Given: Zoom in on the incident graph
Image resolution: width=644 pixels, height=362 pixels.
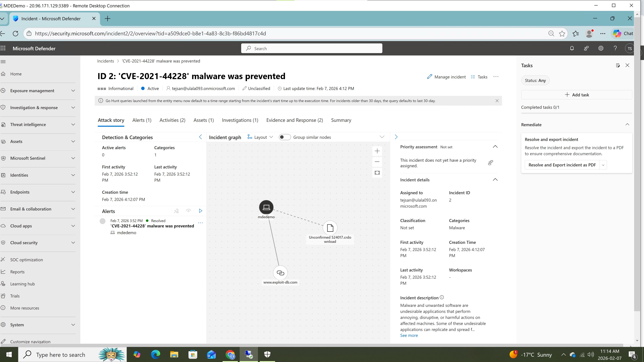Looking at the screenshot, I should pos(377,151).
